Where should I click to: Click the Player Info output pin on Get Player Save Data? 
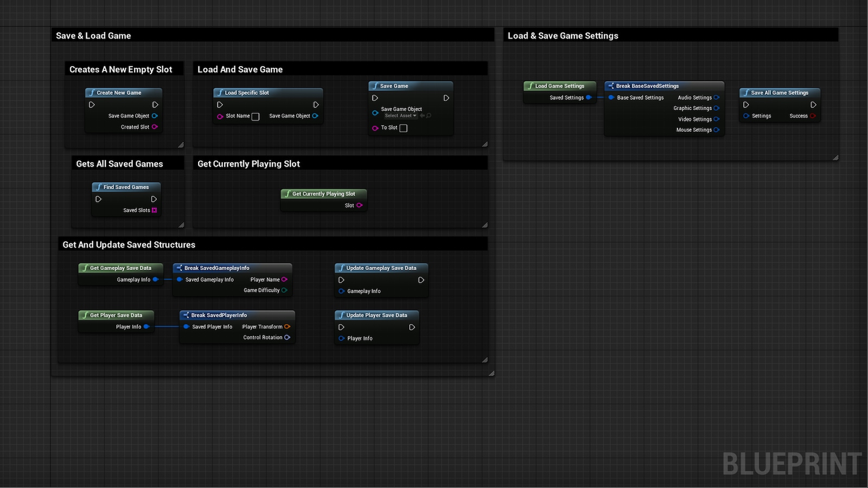coord(146,327)
